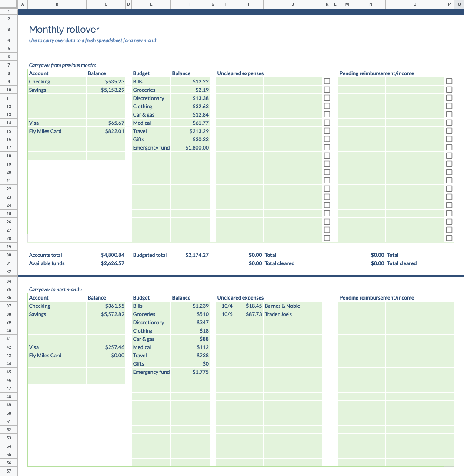Select the Carryover to next month label
464x476 pixels.
pyautogui.click(x=57, y=289)
